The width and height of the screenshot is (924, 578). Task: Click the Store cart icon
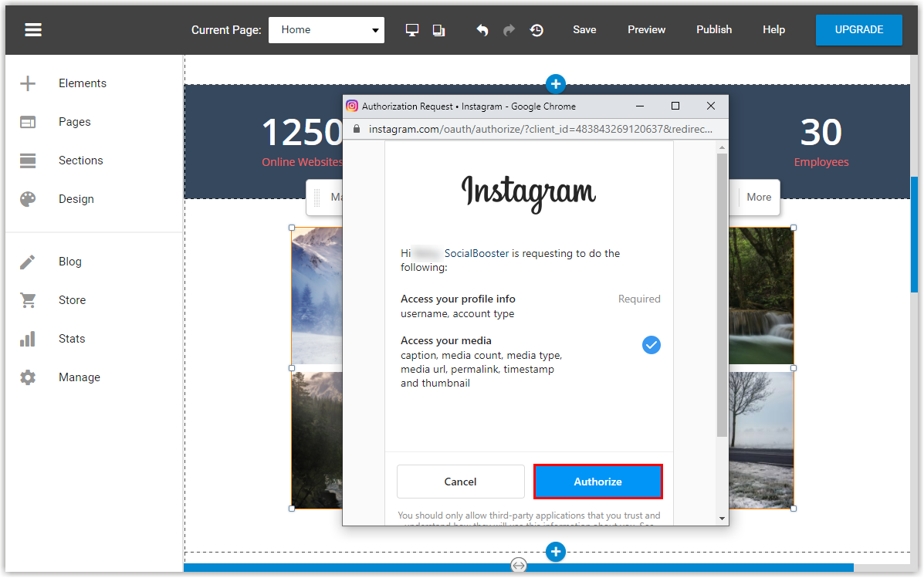[x=28, y=300]
